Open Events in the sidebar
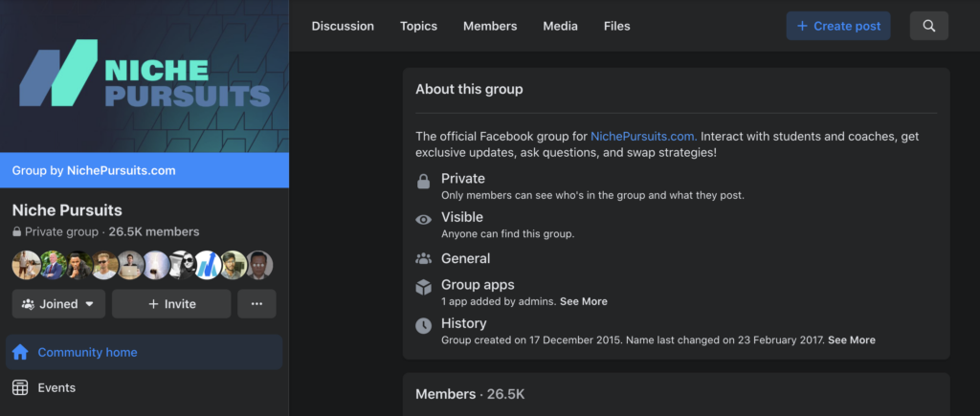The image size is (980, 416). click(144, 388)
